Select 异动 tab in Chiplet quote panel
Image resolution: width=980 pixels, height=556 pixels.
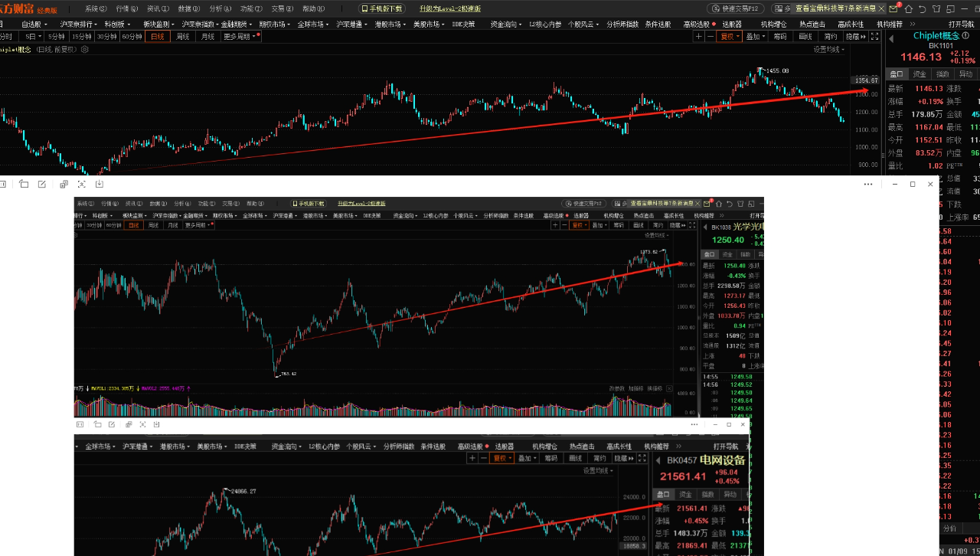966,74
